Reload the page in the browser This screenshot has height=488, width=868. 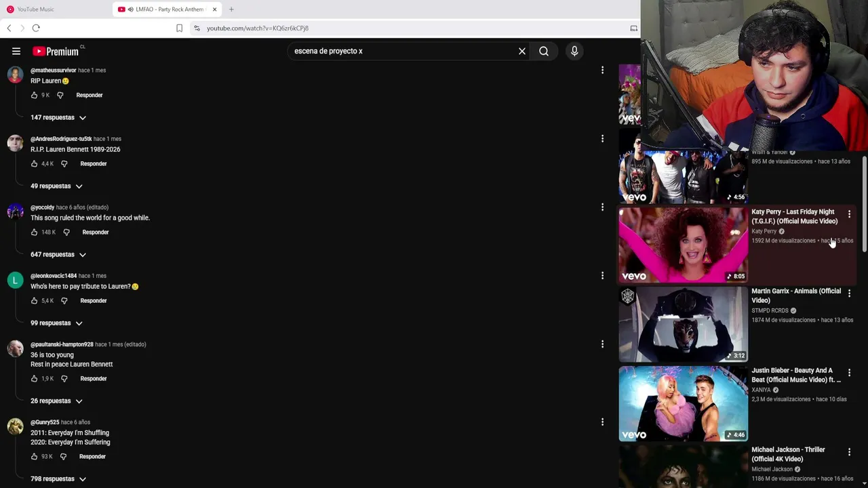[36, 28]
